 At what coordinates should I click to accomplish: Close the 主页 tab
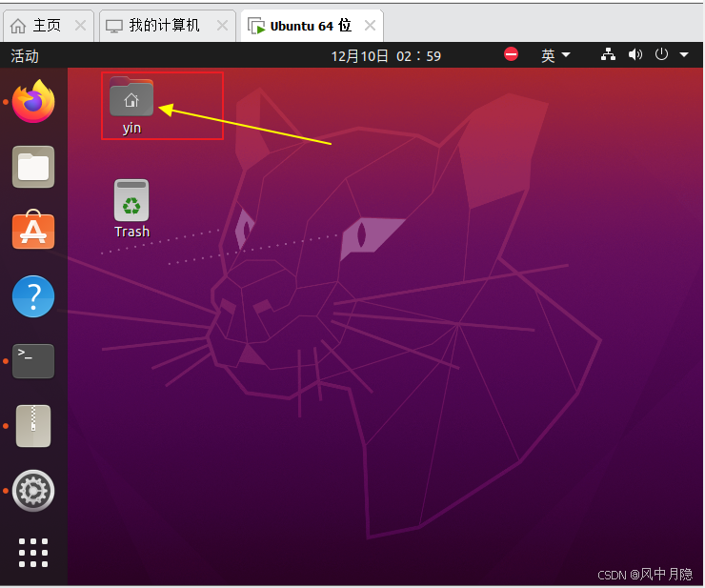point(80,25)
